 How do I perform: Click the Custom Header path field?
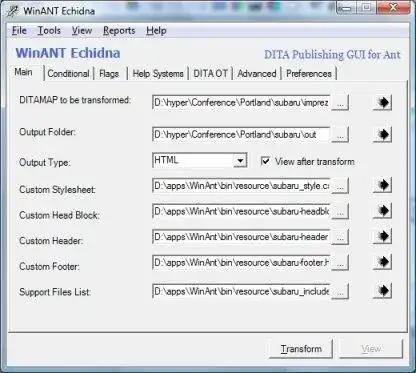coord(241,237)
